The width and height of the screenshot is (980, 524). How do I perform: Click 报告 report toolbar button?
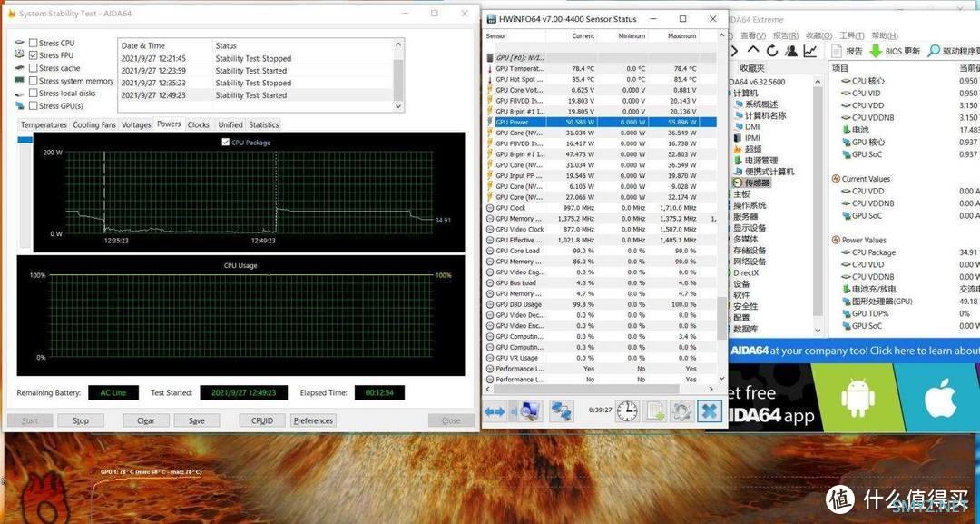[x=847, y=51]
